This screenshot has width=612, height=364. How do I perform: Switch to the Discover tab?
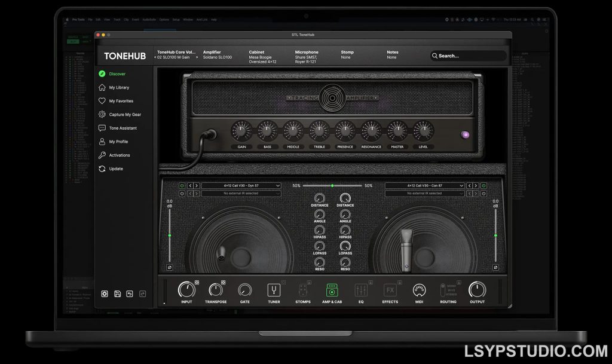[x=118, y=74]
